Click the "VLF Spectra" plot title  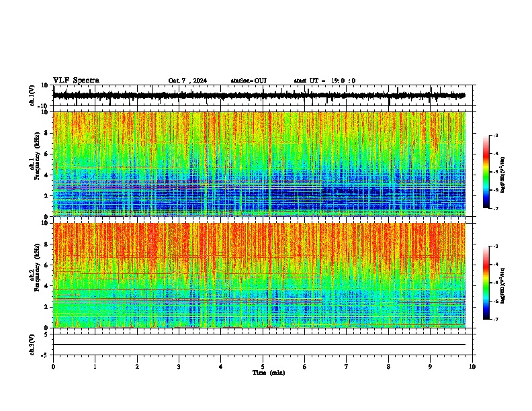[x=76, y=81]
